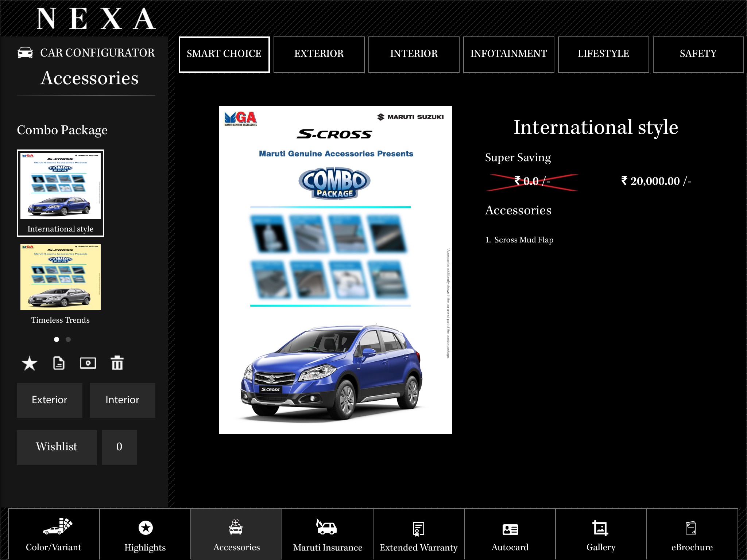The width and height of the screenshot is (747, 560).
Task: Click the 'Super Saving' label
Action: pyautogui.click(x=518, y=158)
